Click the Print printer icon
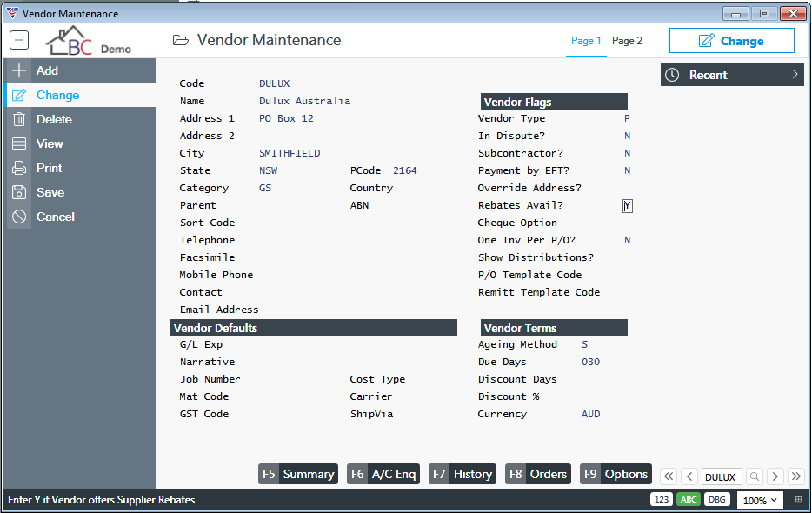812x513 pixels. 19,168
